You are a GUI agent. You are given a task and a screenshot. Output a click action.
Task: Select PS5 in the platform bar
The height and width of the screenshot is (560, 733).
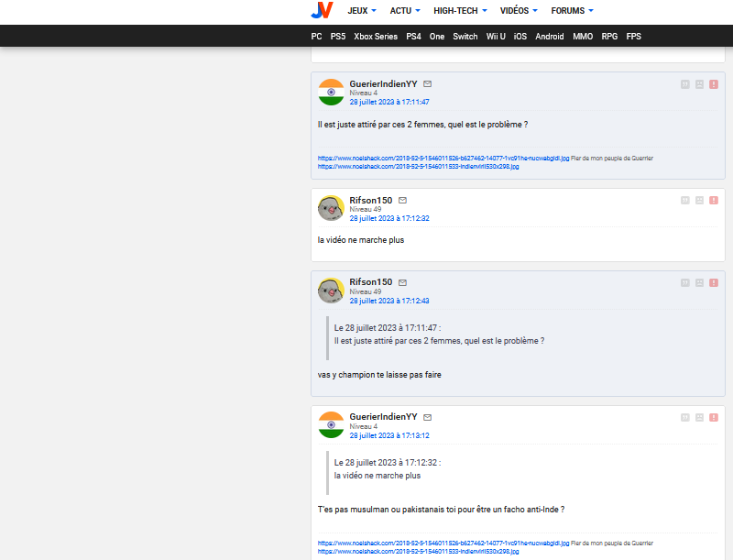(x=338, y=37)
